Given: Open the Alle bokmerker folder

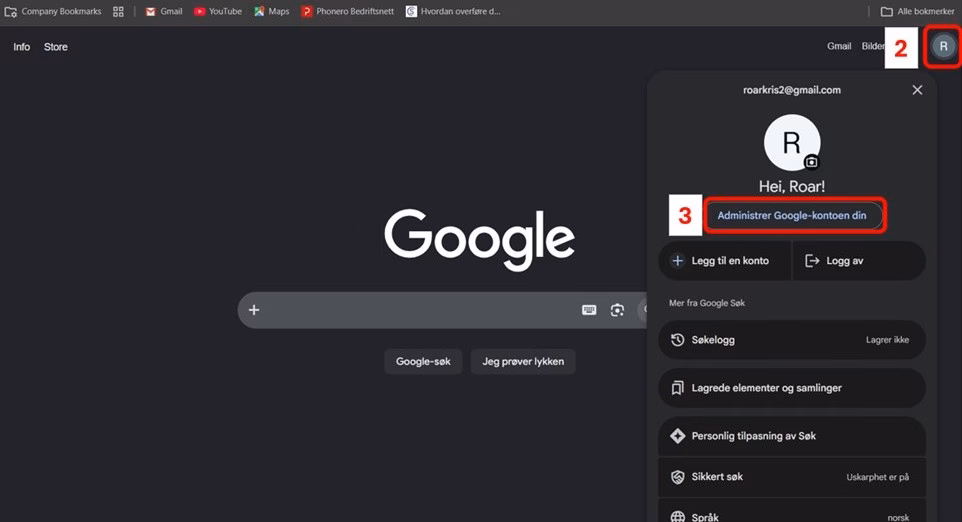Looking at the screenshot, I should point(918,11).
